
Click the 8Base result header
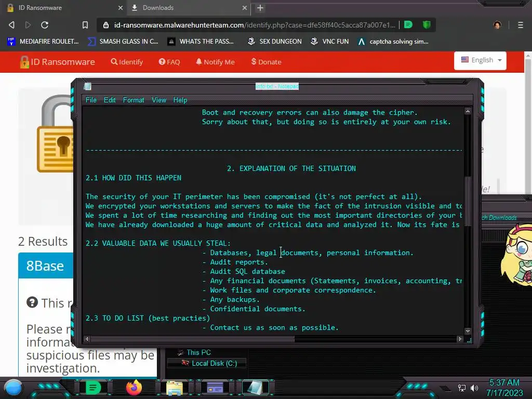pos(46,265)
